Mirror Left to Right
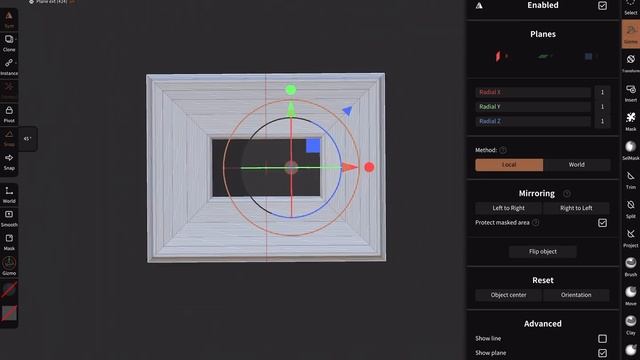 tap(508, 208)
